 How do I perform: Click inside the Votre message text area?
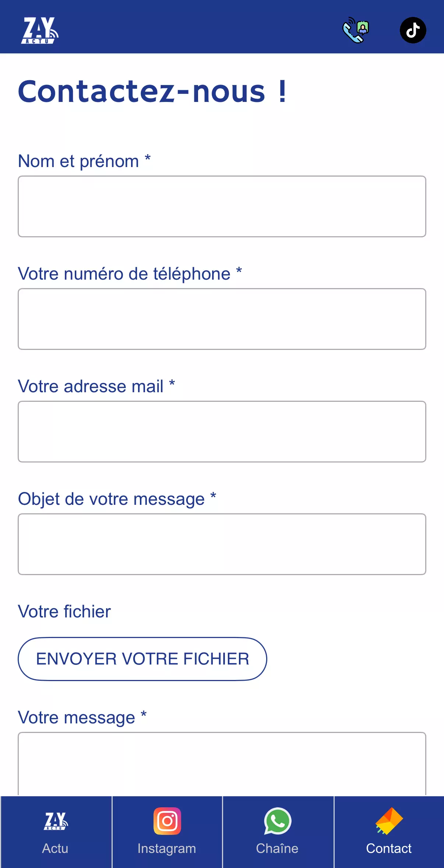[222, 764]
